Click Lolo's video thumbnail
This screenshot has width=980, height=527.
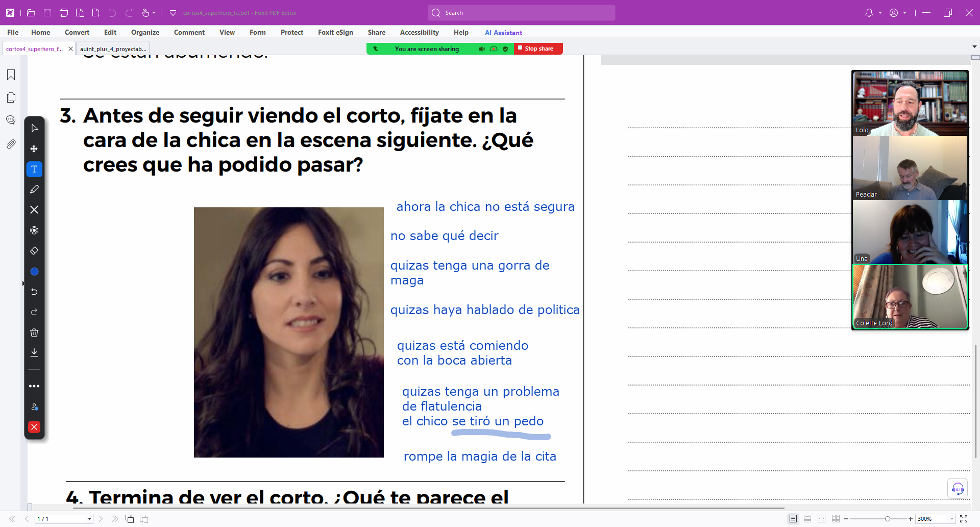(910, 104)
